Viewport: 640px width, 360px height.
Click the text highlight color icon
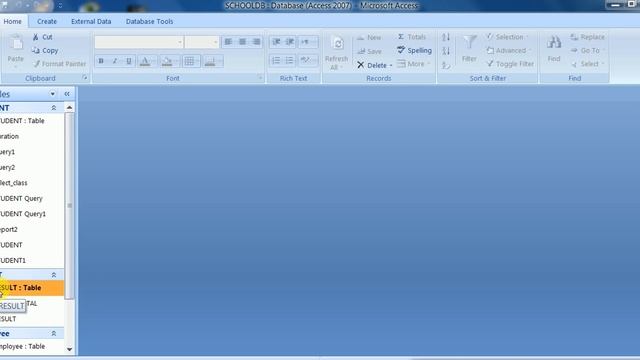(305, 60)
